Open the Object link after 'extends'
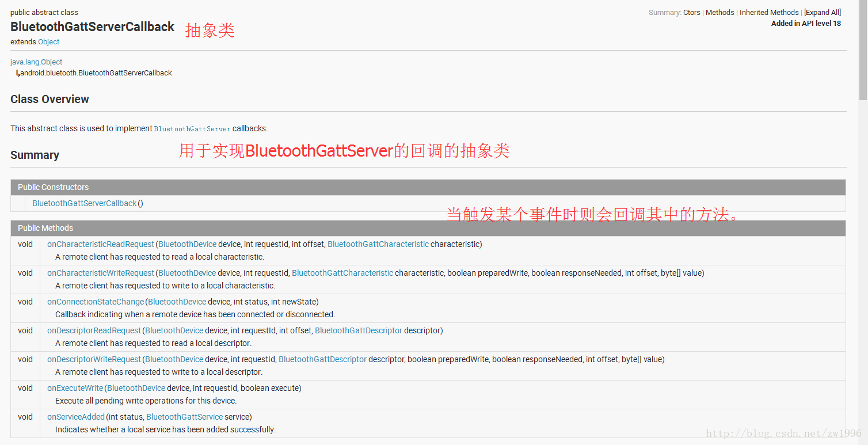Image resolution: width=868 pixels, height=445 pixels. point(49,41)
